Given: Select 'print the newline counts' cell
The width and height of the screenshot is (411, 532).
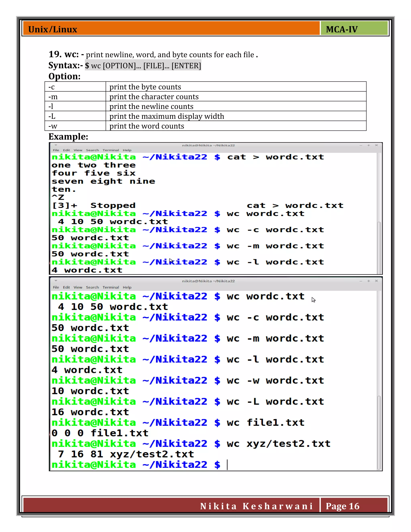Looking at the screenshot, I should (x=236, y=106).
